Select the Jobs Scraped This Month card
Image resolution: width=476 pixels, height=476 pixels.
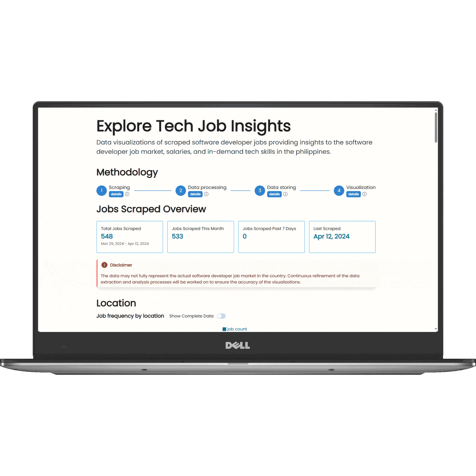[x=201, y=235]
